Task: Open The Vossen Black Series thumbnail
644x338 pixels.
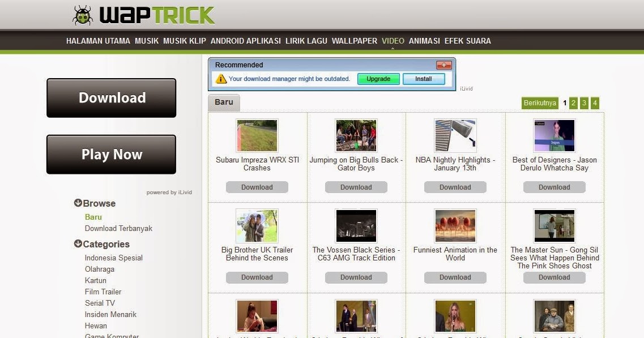Action: 356,226
